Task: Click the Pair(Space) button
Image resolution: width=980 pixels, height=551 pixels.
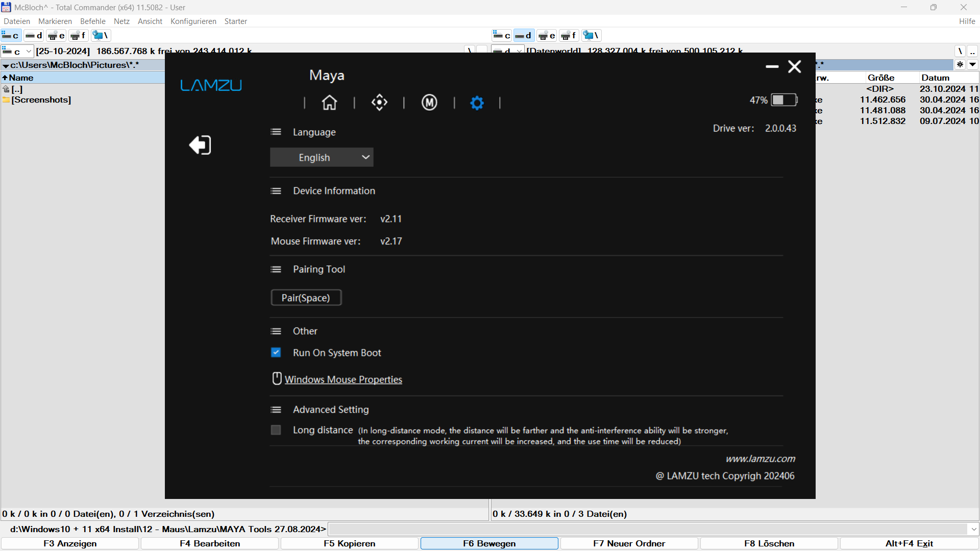Action: (x=306, y=297)
